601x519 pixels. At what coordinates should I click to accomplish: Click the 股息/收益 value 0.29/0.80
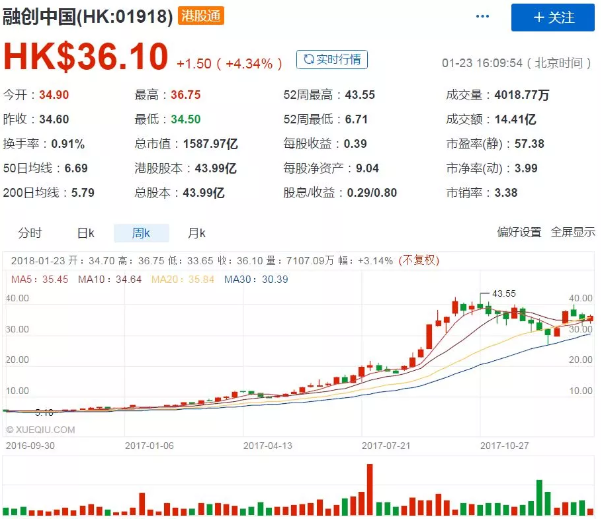click(x=372, y=193)
